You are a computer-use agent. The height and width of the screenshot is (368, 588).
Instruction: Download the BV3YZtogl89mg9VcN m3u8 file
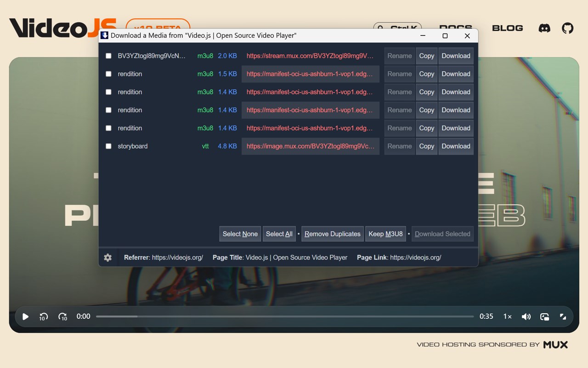(456, 56)
